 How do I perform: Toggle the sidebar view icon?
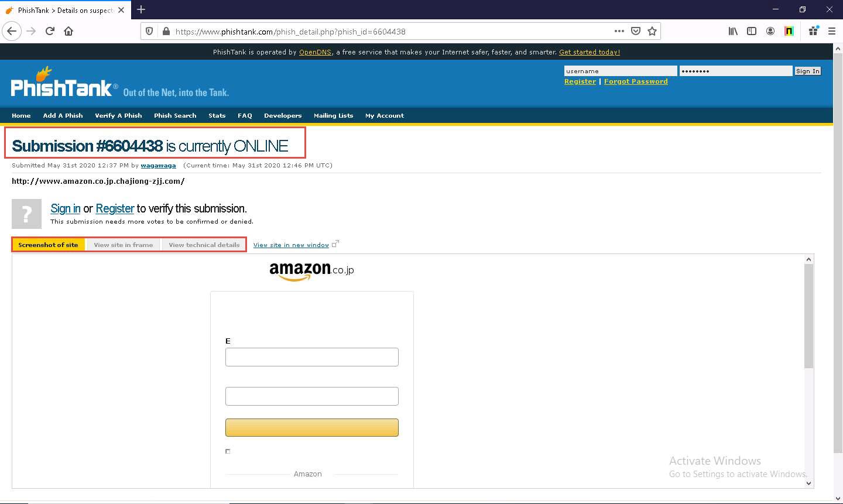(x=752, y=31)
